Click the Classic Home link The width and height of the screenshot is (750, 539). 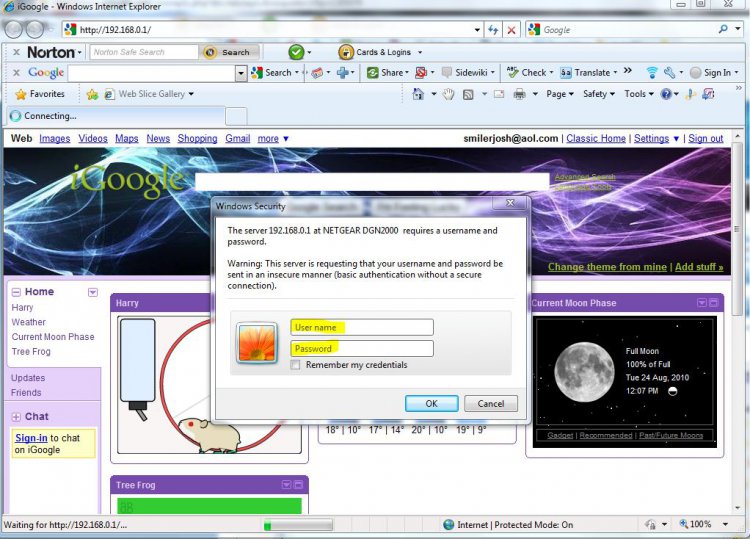(596, 139)
